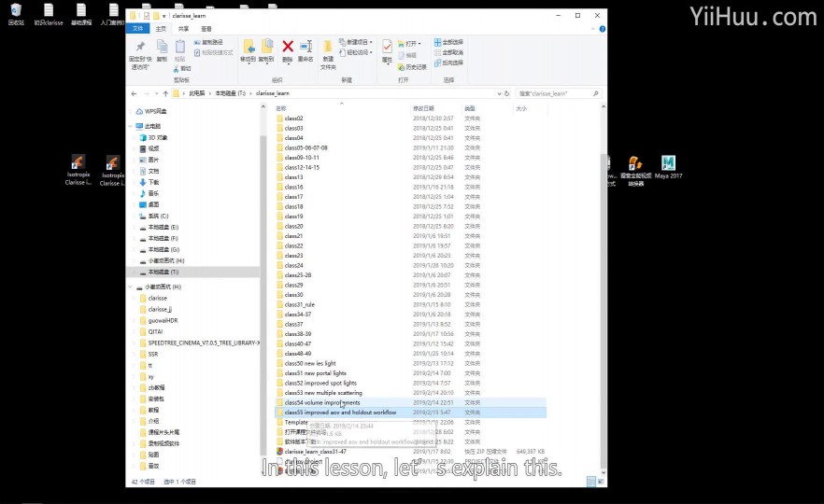Image resolution: width=824 pixels, height=504 pixels.
Task: Click the search clarisse_learn input box
Action: click(x=558, y=93)
